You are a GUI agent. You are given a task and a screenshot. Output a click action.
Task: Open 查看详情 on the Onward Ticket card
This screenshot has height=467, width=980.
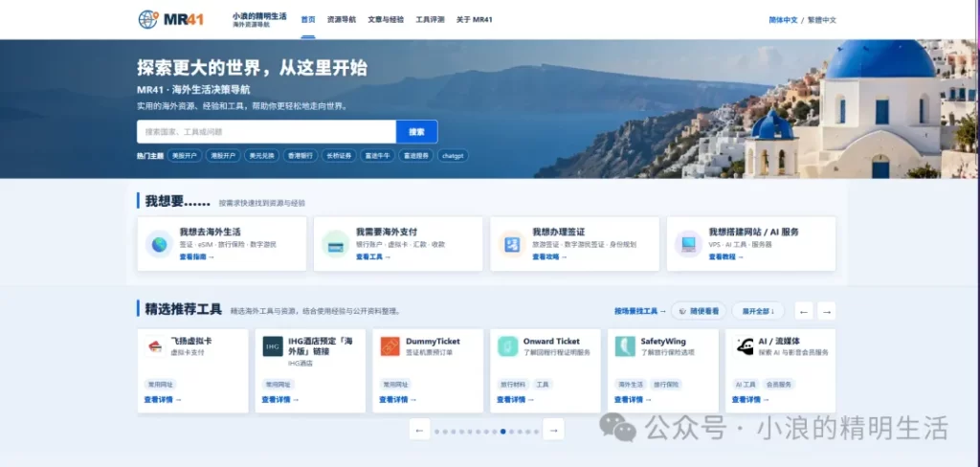[x=516, y=400]
